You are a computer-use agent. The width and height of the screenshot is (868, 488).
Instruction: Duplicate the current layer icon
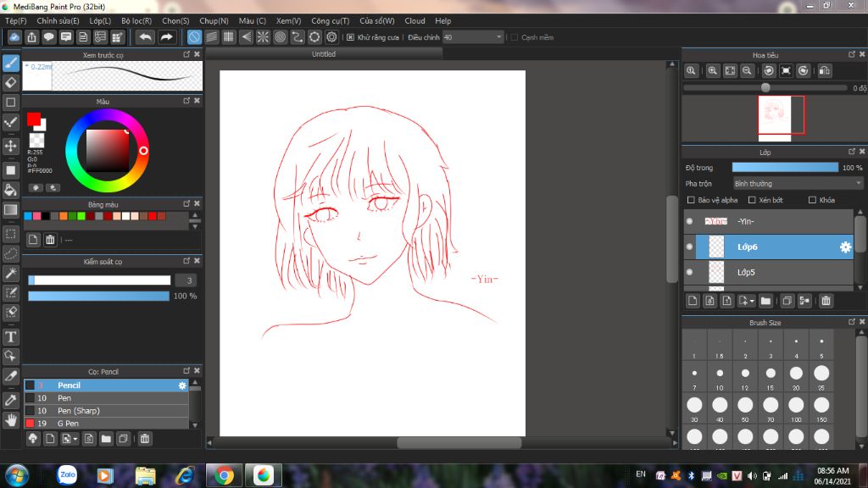pyautogui.click(x=787, y=301)
